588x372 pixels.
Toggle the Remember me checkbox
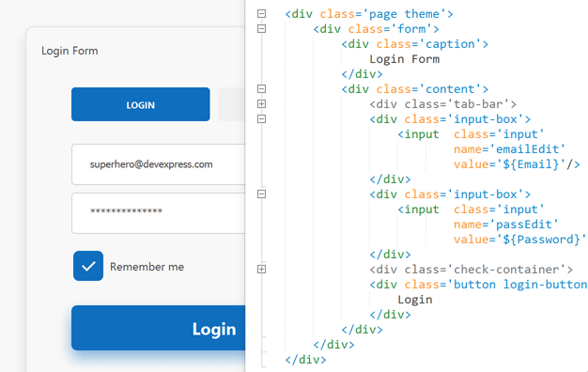pos(88,266)
